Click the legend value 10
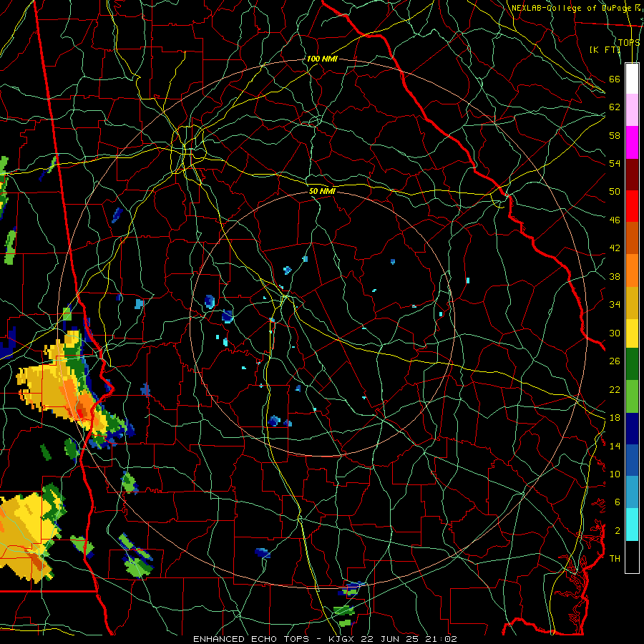This screenshot has height=644, width=644. (x=615, y=474)
